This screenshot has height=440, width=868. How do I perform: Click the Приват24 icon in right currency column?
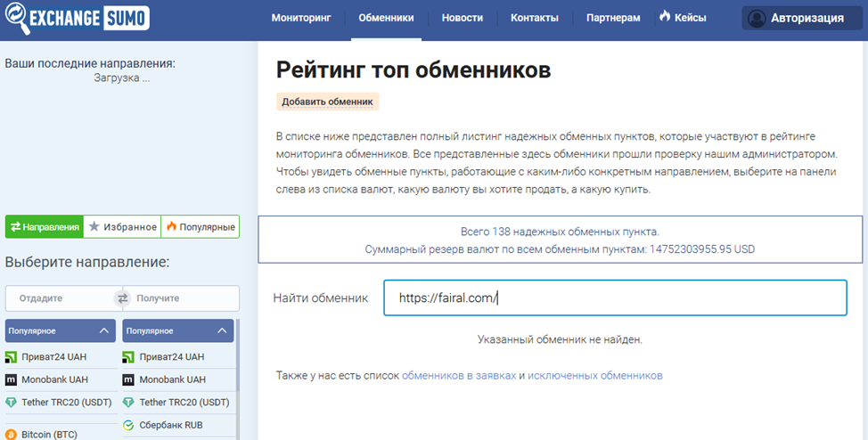(x=128, y=357)
